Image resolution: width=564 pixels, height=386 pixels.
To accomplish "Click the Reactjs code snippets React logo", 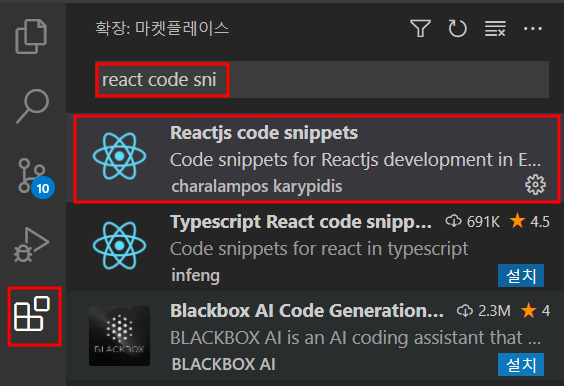I will click(x=119, y=156).
